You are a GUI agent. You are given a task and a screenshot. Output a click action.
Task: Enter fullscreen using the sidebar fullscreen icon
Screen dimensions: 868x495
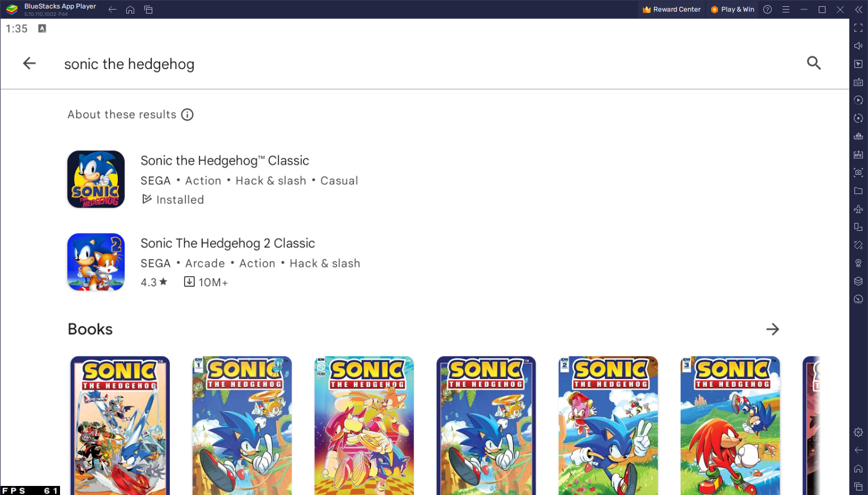pos(858,28)
